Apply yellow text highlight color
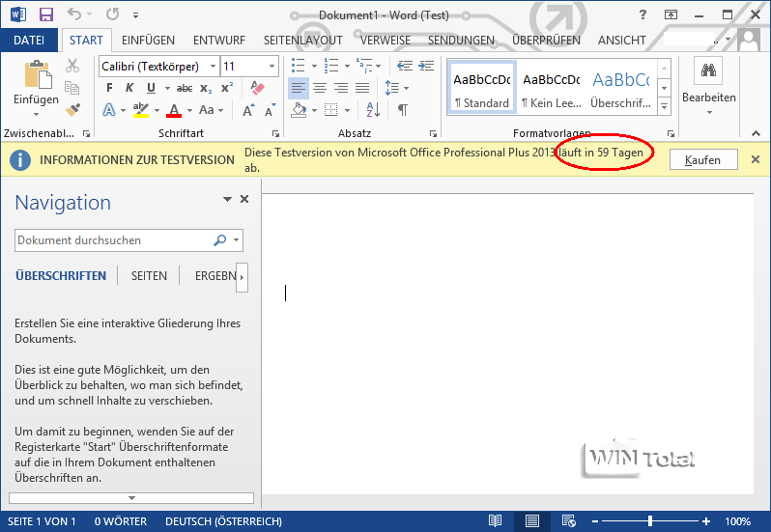 141,110
